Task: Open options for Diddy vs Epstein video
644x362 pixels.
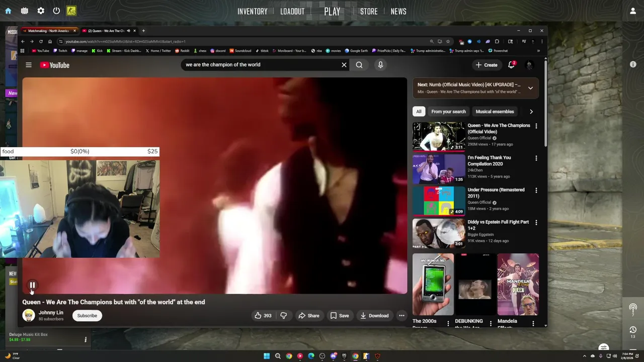Action: pos(536,223)
